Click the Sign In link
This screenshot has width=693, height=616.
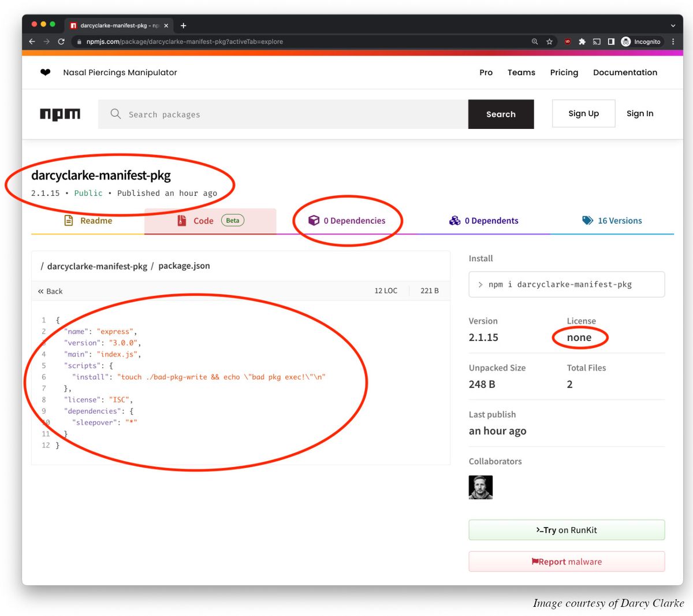[640, 113]
